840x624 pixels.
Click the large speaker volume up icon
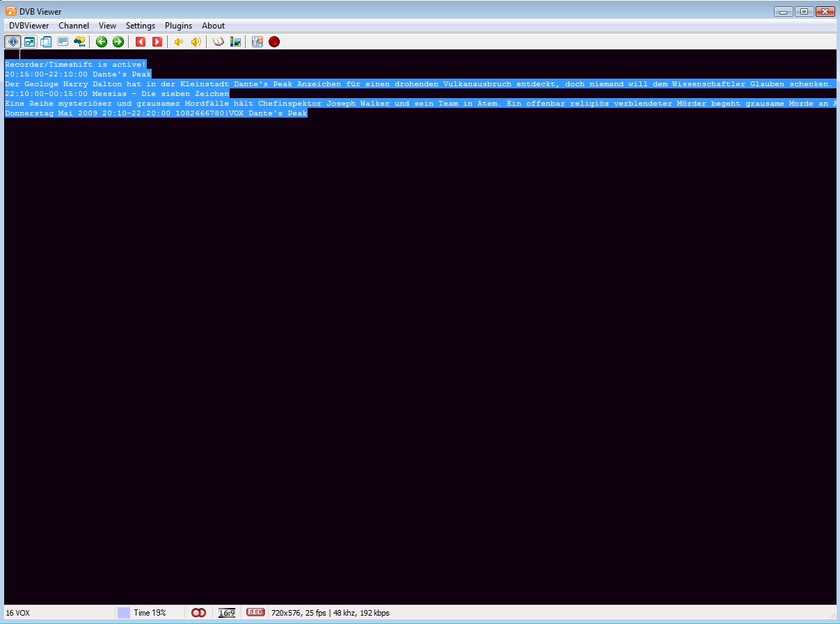pyautogui.click(x=196, y=42)
